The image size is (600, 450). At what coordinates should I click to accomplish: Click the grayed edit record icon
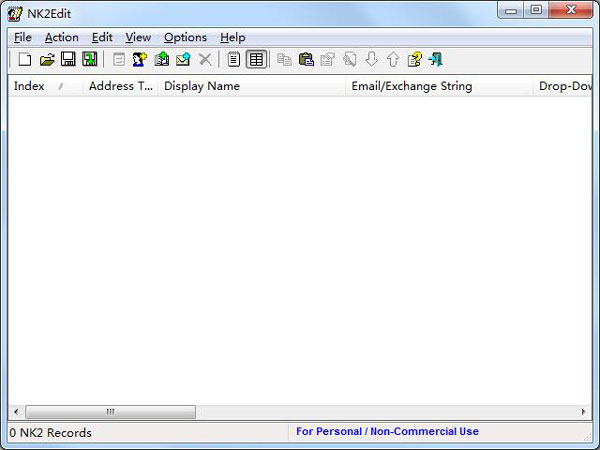[119, 60]
